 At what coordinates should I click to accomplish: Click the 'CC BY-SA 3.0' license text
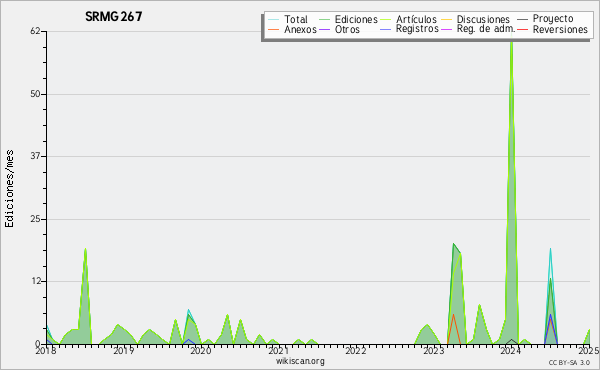coord(569,362)
